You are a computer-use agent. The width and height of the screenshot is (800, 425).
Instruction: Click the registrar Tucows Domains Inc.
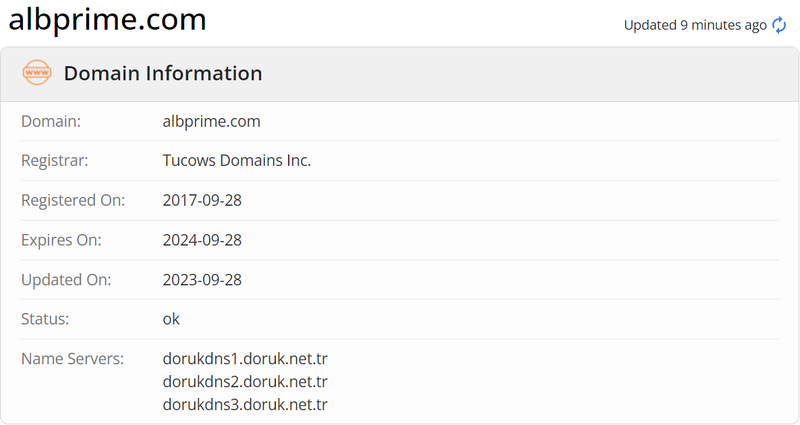[x=237, y=160]
